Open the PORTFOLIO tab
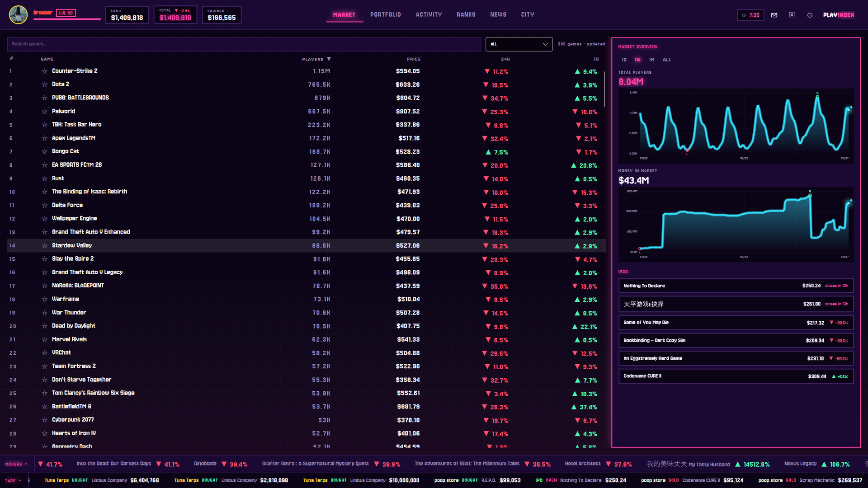Image resolution: width=868 pixels, height=488 pixels. pos(386,15)
